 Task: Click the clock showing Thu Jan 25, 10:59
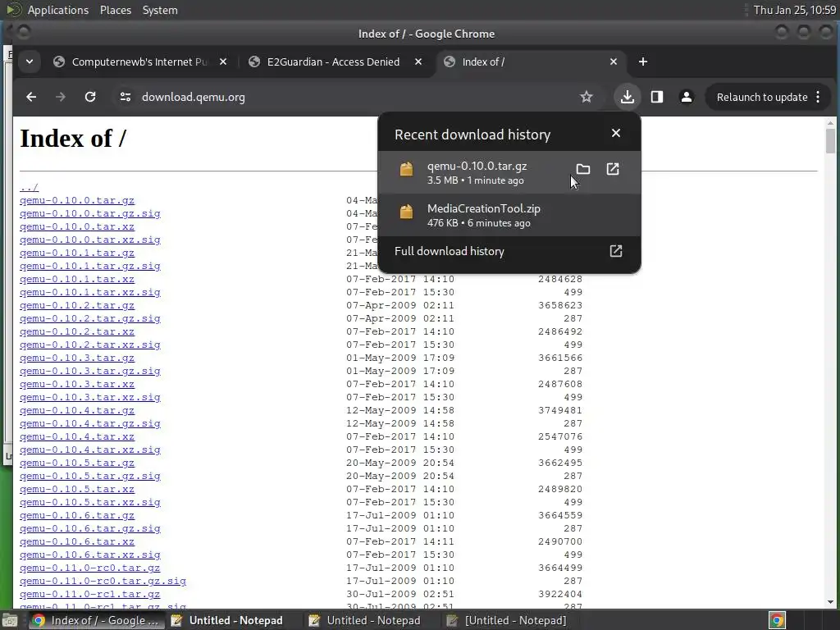794,10
